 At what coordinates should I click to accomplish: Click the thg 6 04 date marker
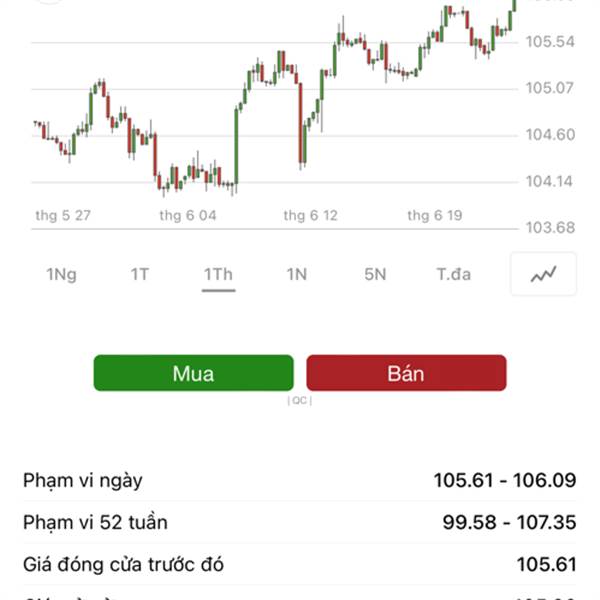[x=188, y=215]
